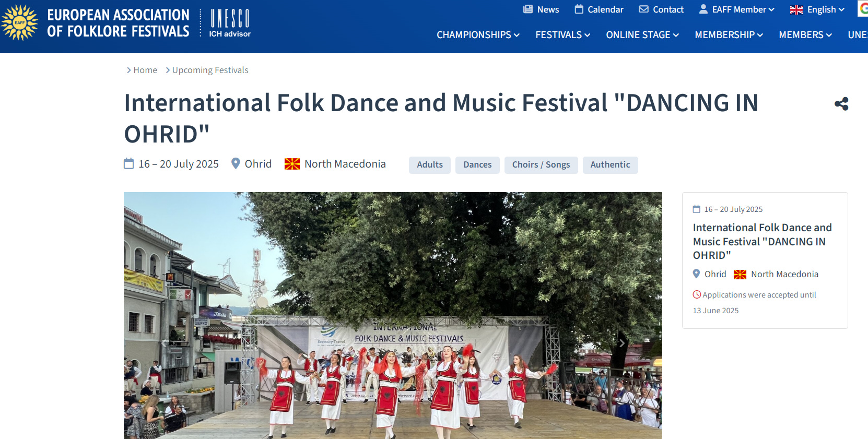Click the Contact envelope icon

point(644,9)
